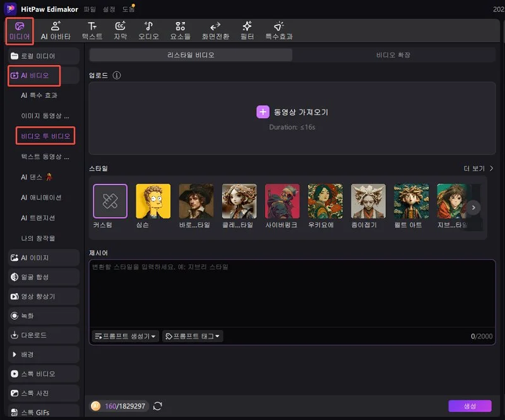
Task: Open 더 보기 to view all styles
Action: (x=473, y=169)
